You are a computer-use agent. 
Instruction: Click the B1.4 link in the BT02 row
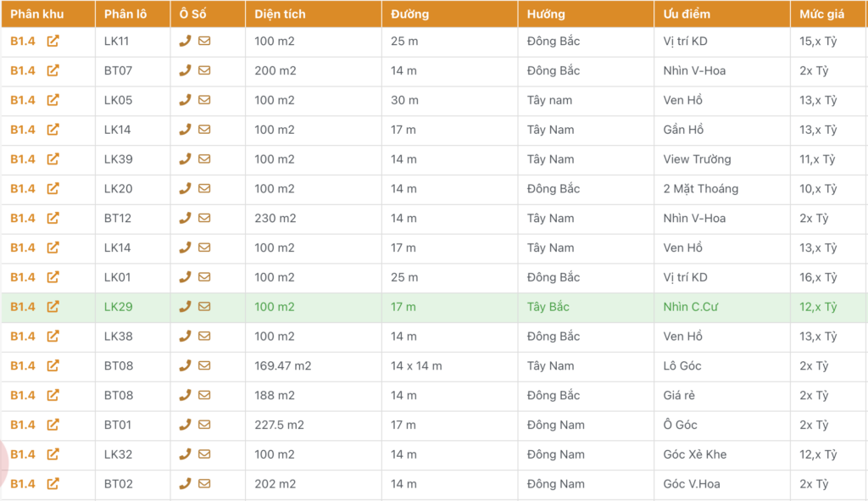tap(23, 484)
